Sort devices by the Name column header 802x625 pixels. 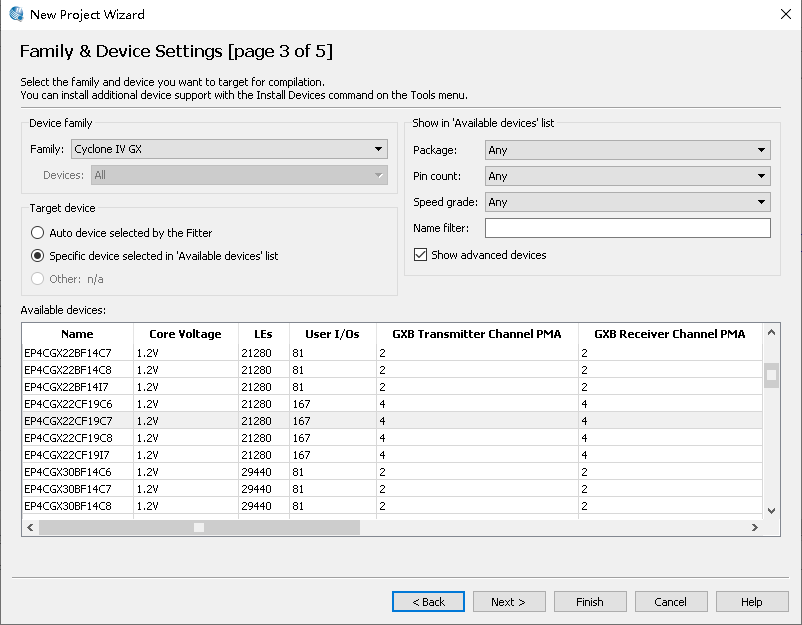[x=77, y=334]
